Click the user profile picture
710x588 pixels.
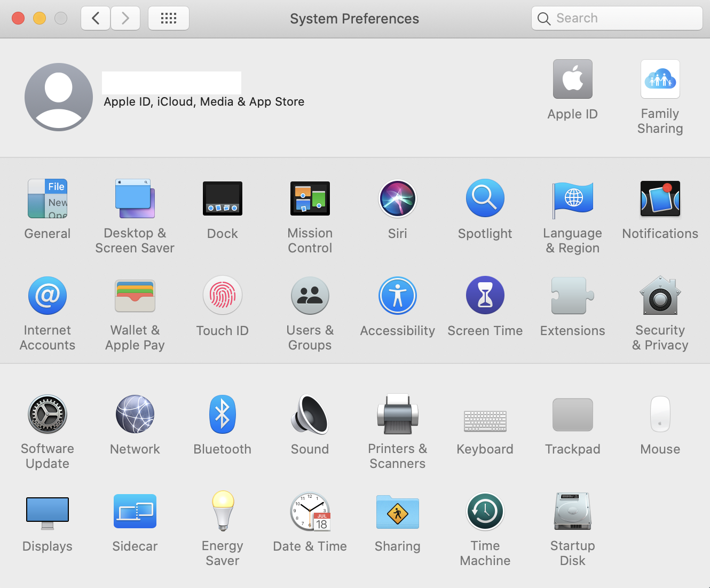(58, 97)
